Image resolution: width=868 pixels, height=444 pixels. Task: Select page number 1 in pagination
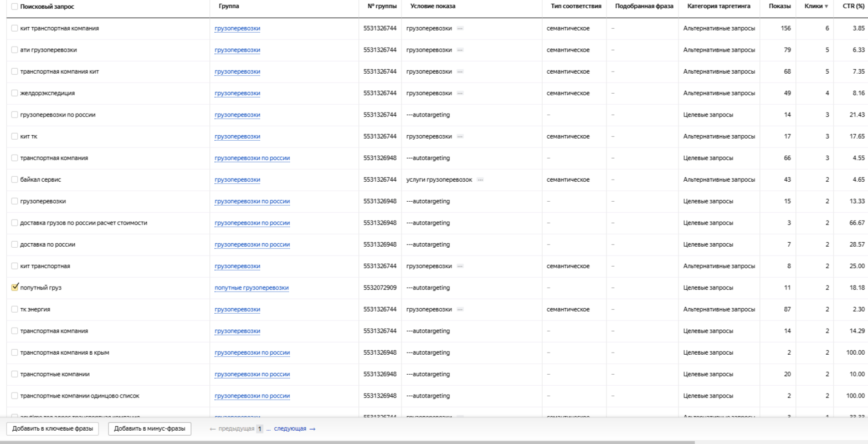coord(260,429)
